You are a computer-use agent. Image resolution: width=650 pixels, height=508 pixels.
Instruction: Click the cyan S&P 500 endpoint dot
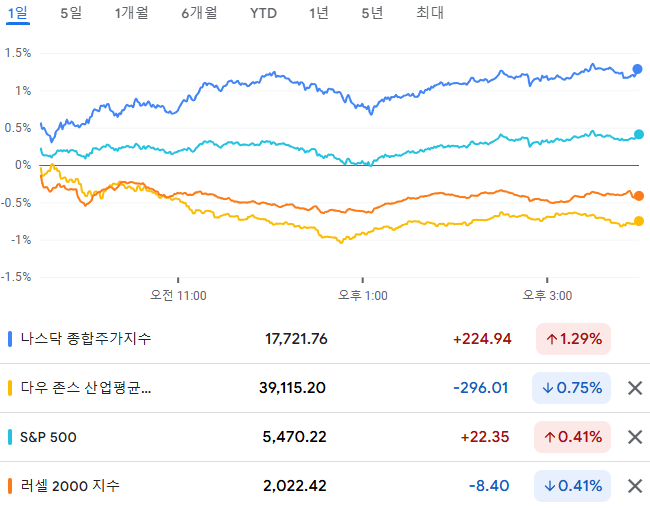coord(639,134)
